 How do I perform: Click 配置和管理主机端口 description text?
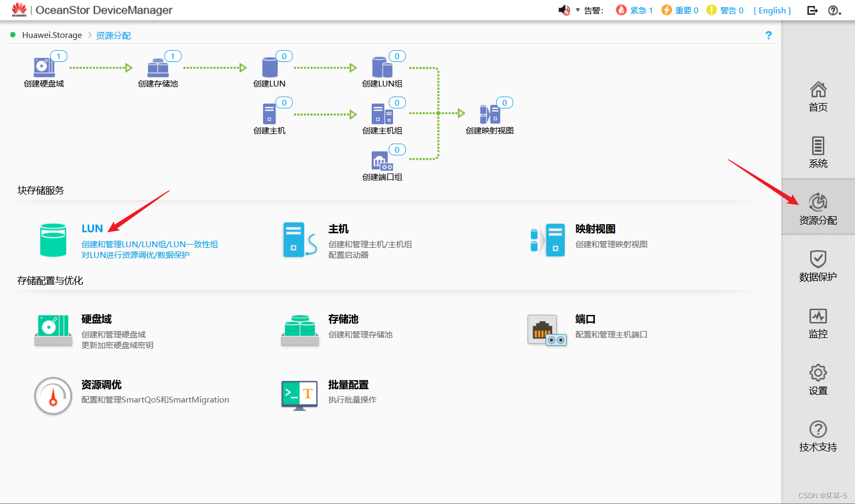(611, 335)
